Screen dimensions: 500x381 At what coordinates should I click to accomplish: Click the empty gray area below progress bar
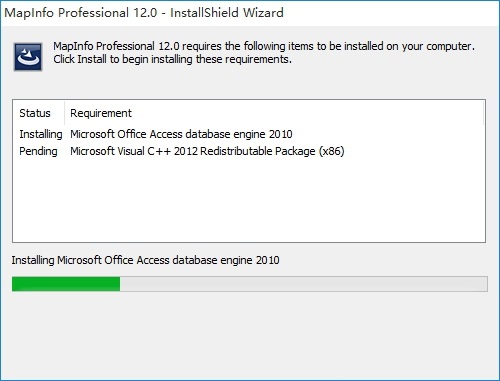pyautogui.click(x=250, y=335)
